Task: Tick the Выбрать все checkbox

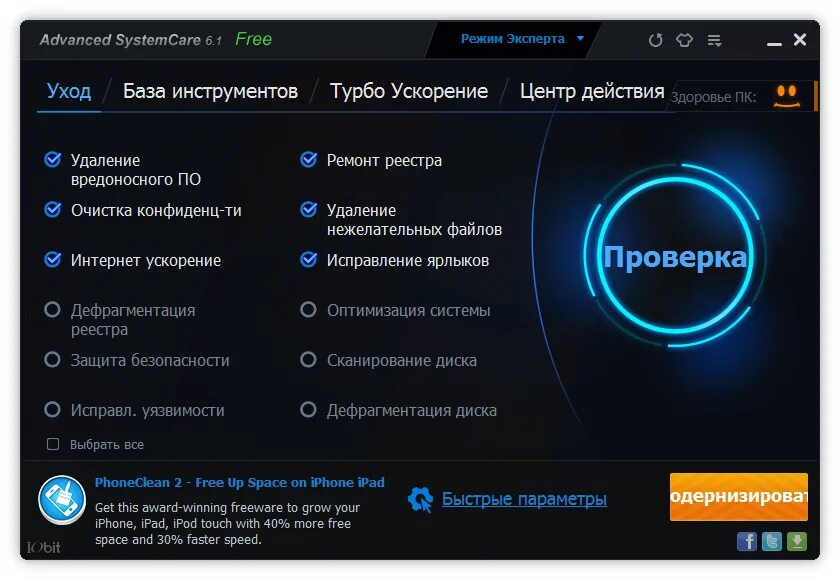Action: (x=53, y=444)
